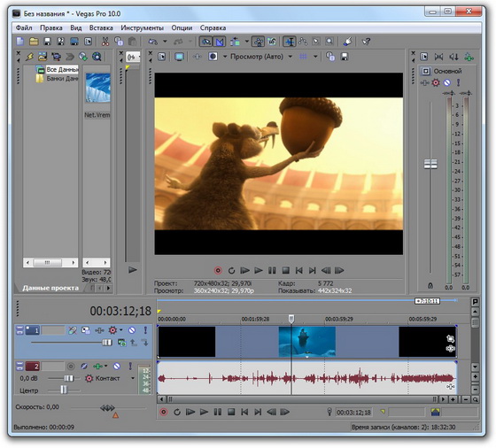Toggle Enable Snapping in the main toolbar
Image resolution: width=496 pixels, height=448 pixels.
point(205,42)
